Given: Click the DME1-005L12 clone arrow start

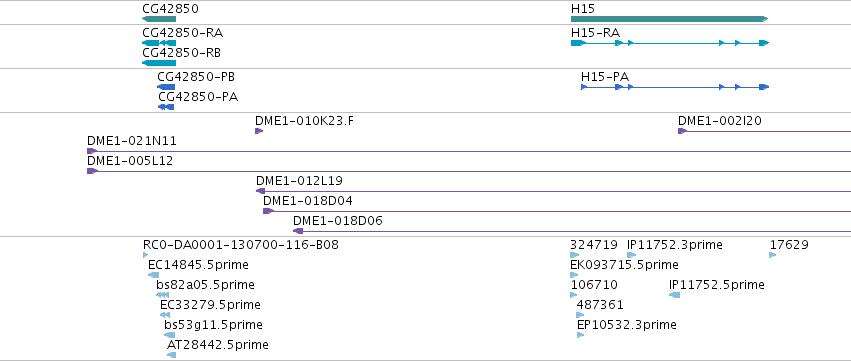Looking at the screenshot, I should (x=92, y=171).
